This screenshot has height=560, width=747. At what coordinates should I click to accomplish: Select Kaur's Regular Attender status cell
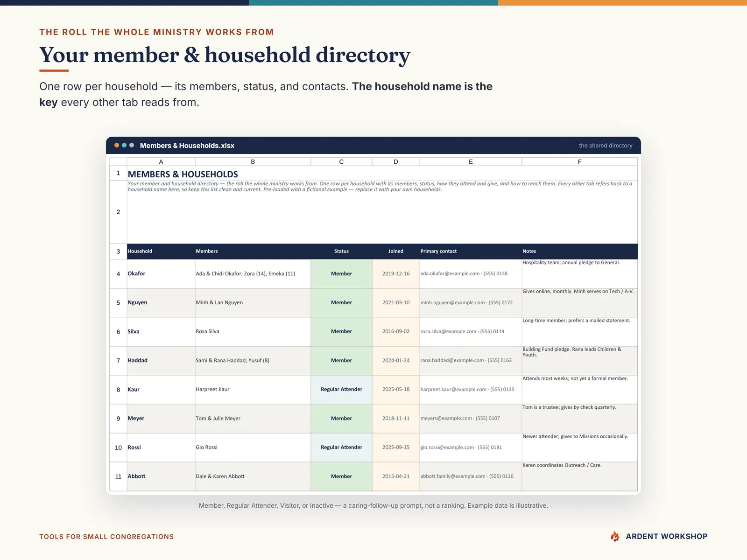341,389
